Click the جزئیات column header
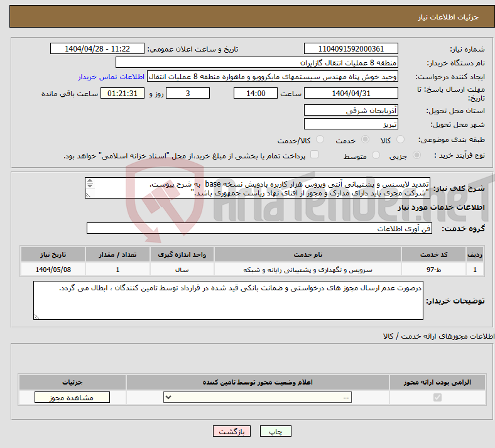 click(x=72, y=382)
